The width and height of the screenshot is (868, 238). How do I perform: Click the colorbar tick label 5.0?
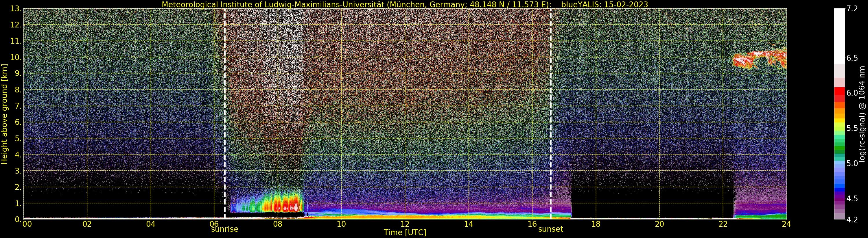coord(852,163)
